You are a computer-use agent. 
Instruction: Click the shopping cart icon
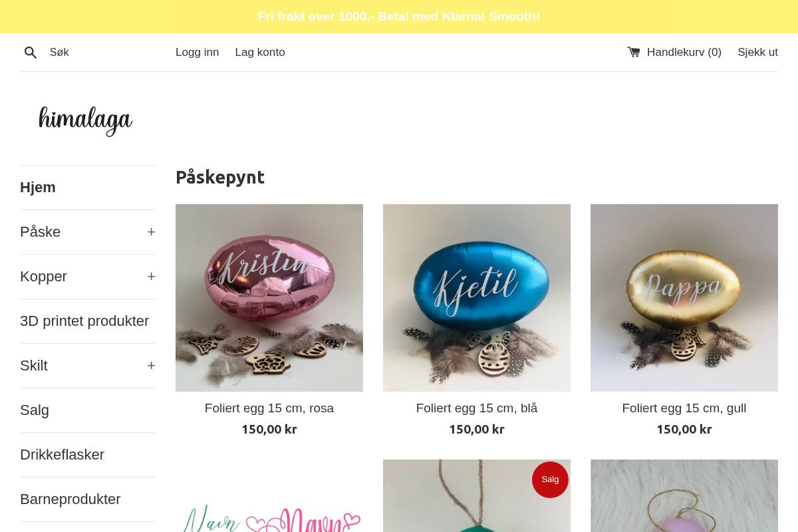[634, 52]
